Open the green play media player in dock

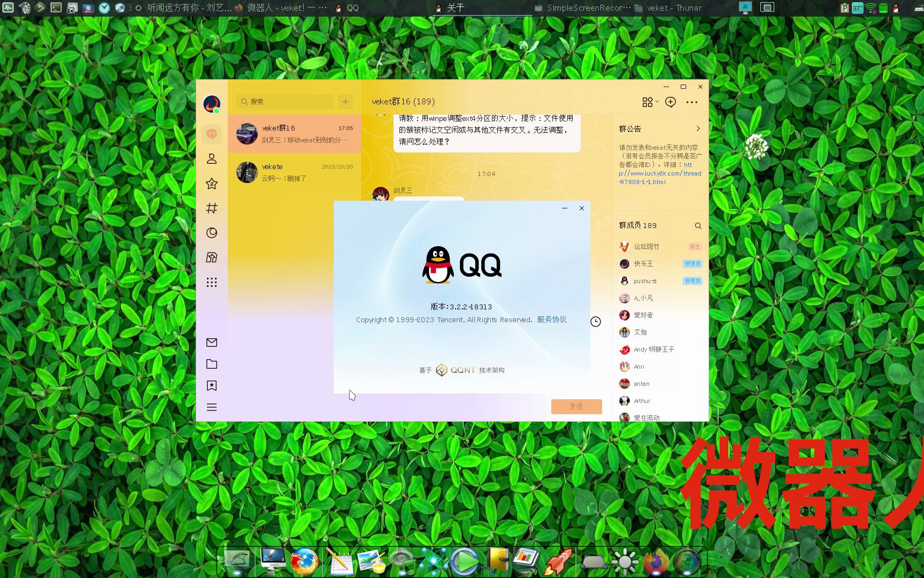[x=464, y=561]
